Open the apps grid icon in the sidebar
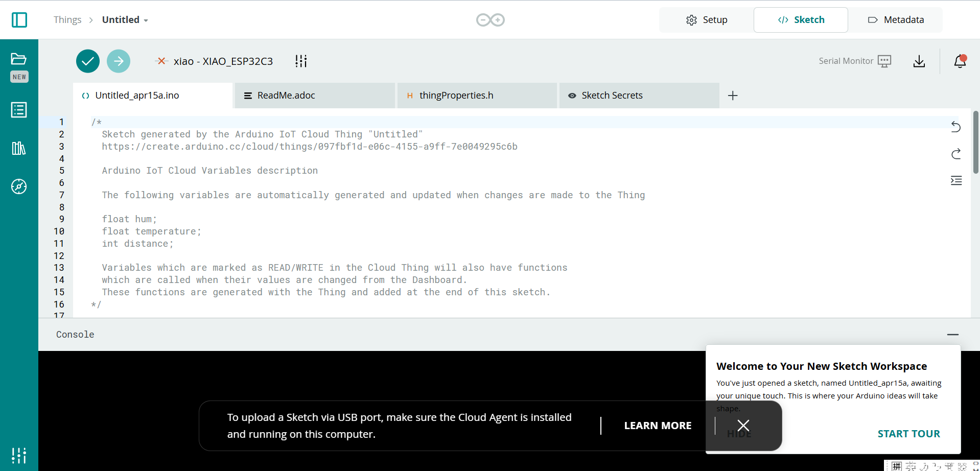980x471 pixels. pos(19,455)
